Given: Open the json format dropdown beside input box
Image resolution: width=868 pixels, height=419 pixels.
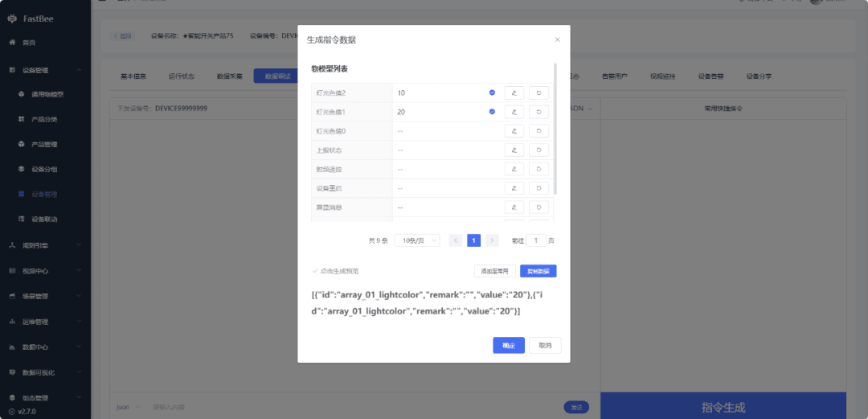Looking at the screenshot, I should pos(129,407).
